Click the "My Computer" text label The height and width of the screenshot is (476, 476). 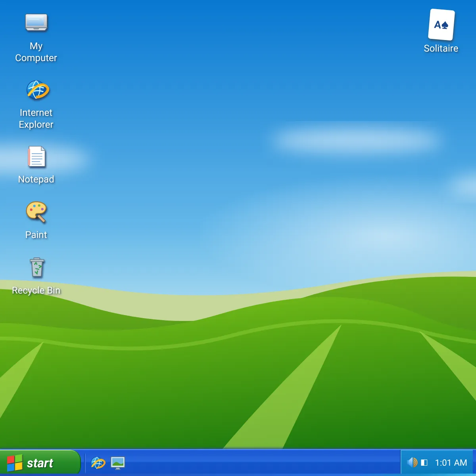click(x=36, y=52)
